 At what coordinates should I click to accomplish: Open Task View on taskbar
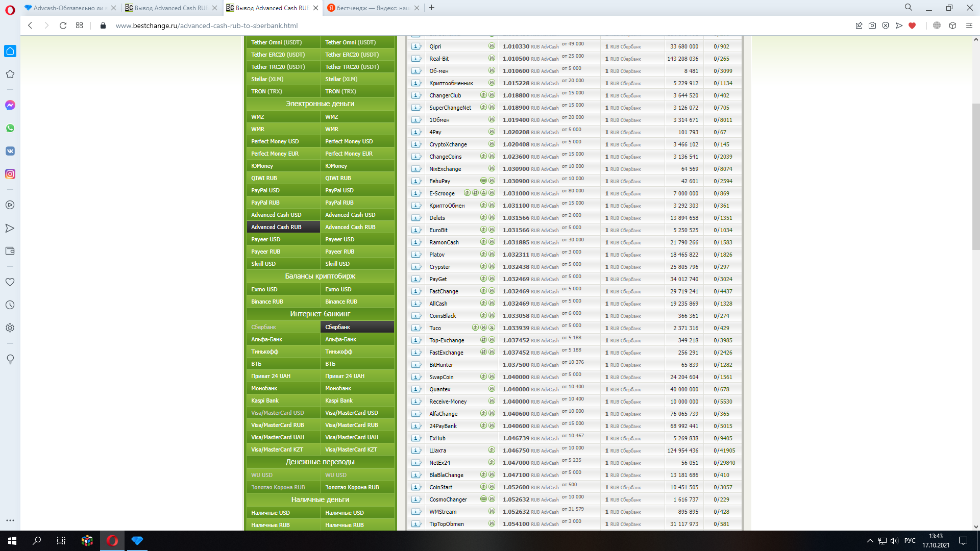coord(61,541)
